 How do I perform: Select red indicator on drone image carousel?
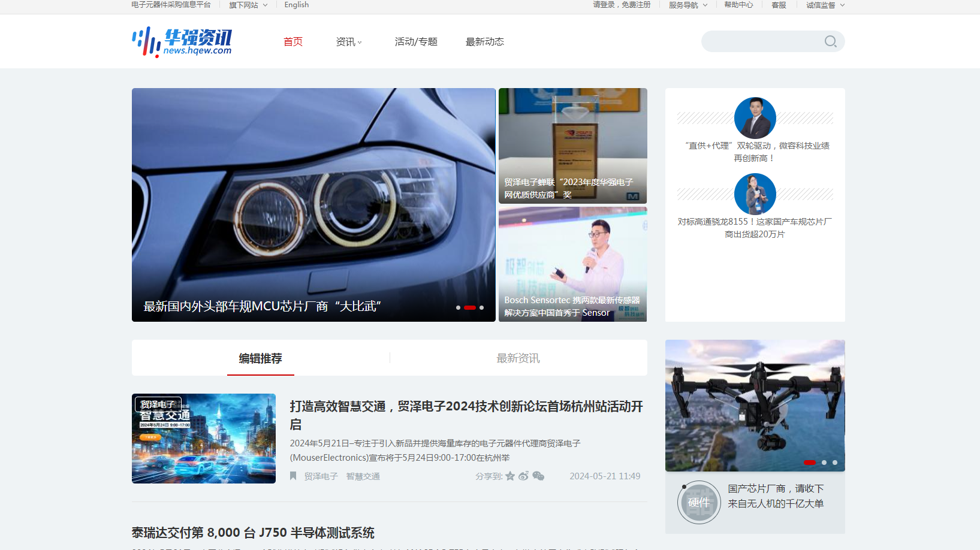tap(810, 463)
